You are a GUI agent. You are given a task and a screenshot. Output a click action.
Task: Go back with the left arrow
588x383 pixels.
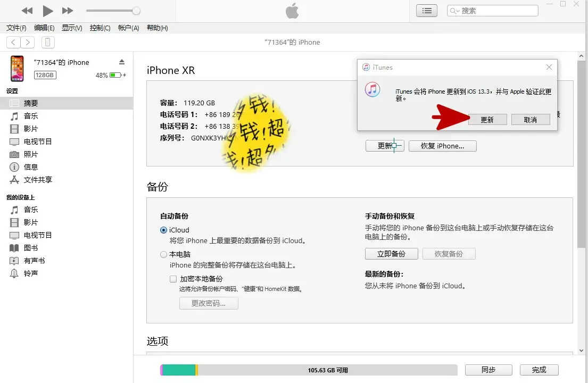13,43
